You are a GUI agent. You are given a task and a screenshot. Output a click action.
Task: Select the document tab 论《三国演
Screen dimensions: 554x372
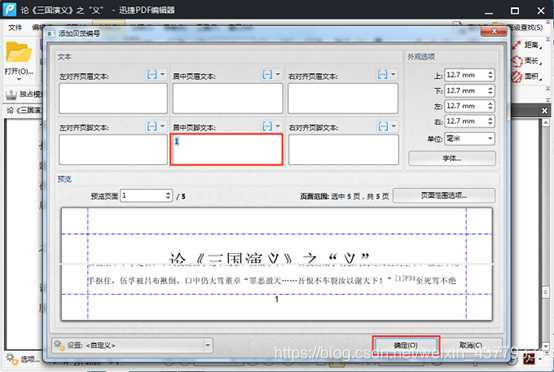pos(23,111)
